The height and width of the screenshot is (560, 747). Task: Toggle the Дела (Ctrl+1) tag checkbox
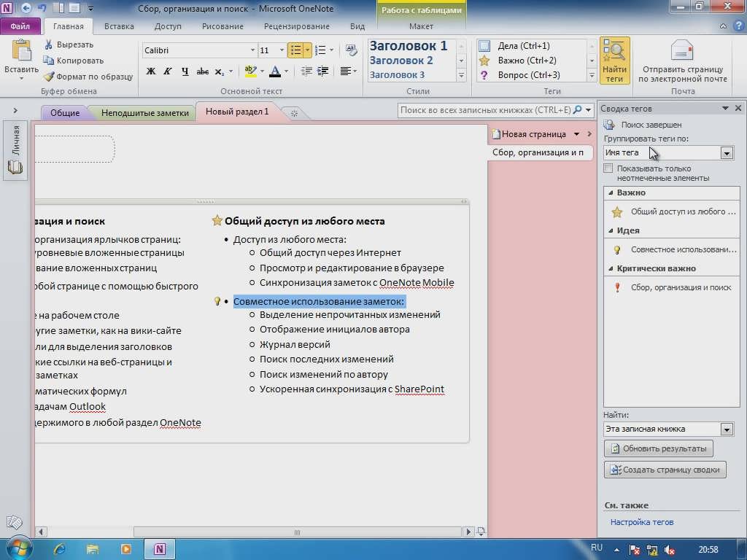tap(484, 46)
